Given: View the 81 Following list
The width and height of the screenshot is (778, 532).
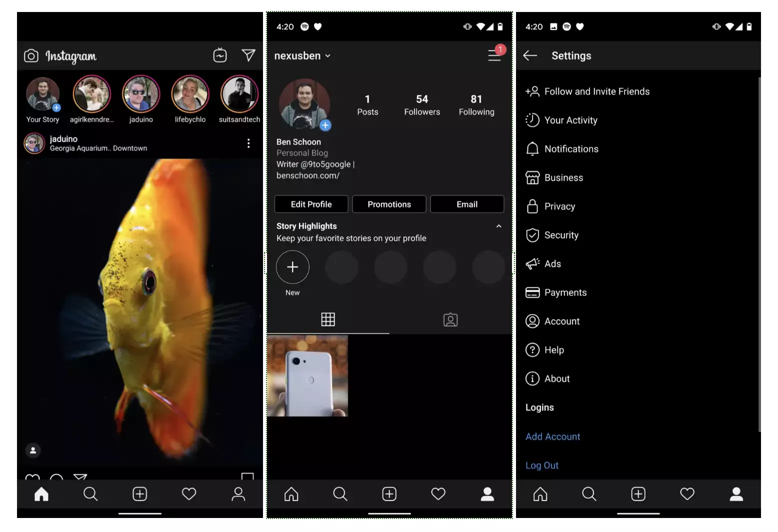Looking at the screenshot, I should 476,105.
